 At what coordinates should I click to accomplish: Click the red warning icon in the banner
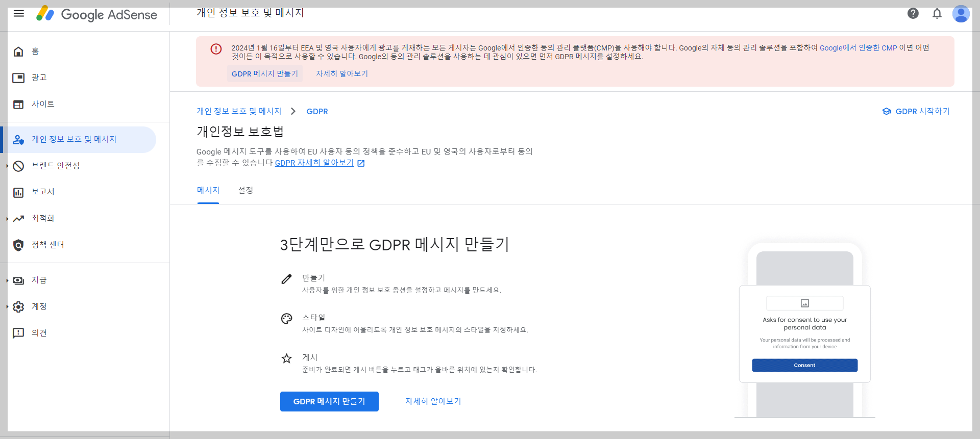(x=216, y=49)
